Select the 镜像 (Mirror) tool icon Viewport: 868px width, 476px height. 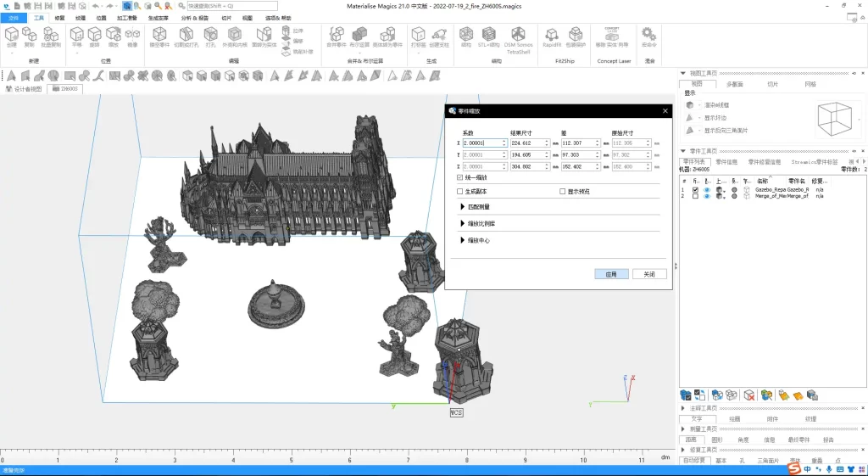133,34
